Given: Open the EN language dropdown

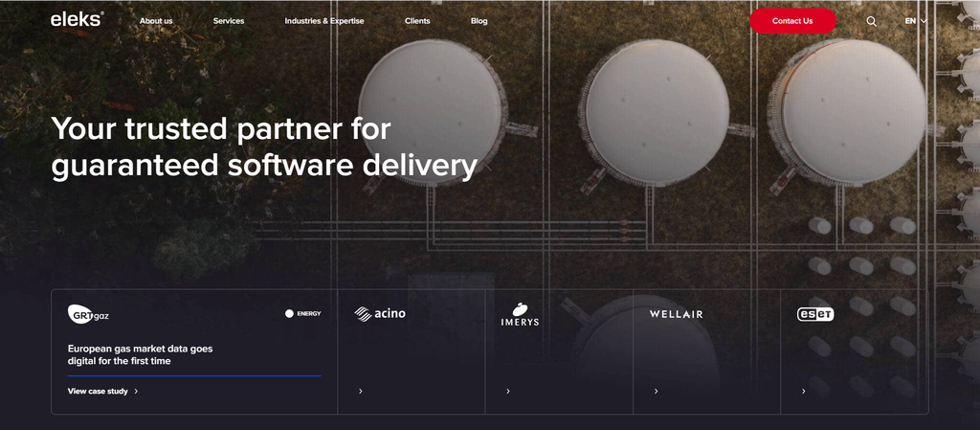Looking at the screenshot, I should (916, 21).
